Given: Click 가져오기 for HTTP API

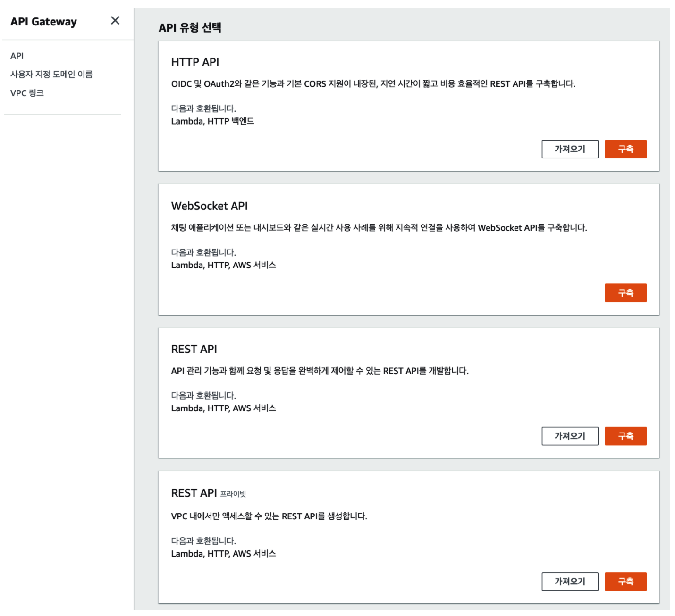Looking at the screenshot, I should (570, 149).
